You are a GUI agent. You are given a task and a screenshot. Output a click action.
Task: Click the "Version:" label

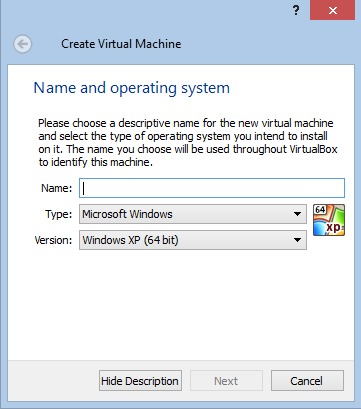[53, 240]
